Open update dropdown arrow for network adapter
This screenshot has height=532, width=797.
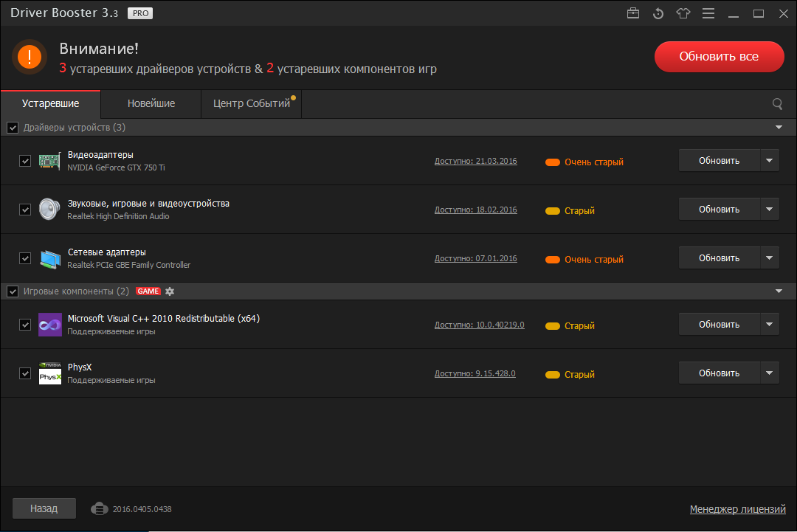pyautogui.click(x=770, y=258)
